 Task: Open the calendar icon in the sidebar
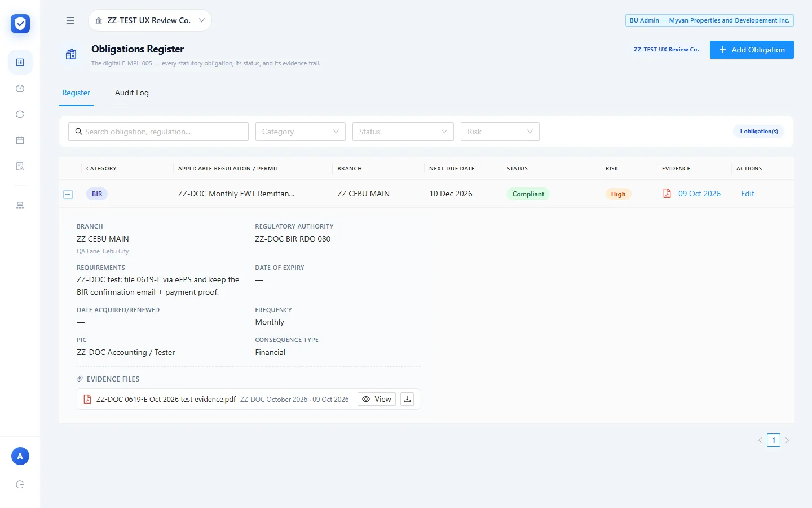[20, 140]
